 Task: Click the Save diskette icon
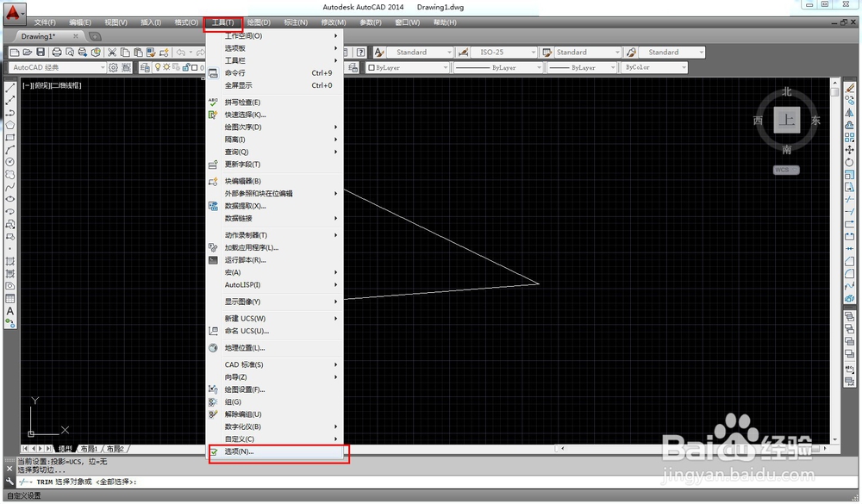click(41, 53)
